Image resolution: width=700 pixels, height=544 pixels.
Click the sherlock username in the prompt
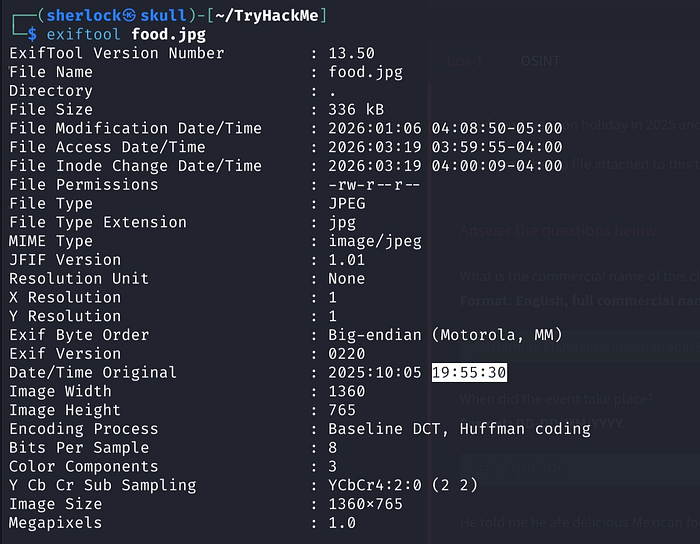83,16
